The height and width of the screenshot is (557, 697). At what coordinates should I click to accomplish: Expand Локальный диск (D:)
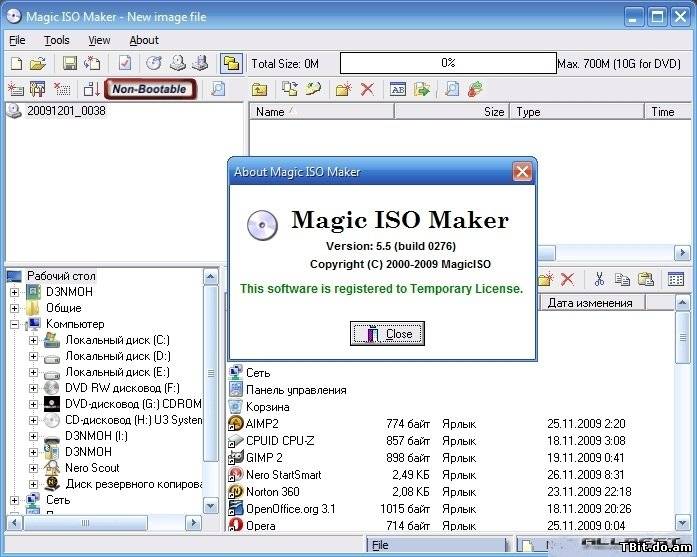point(33,357)
